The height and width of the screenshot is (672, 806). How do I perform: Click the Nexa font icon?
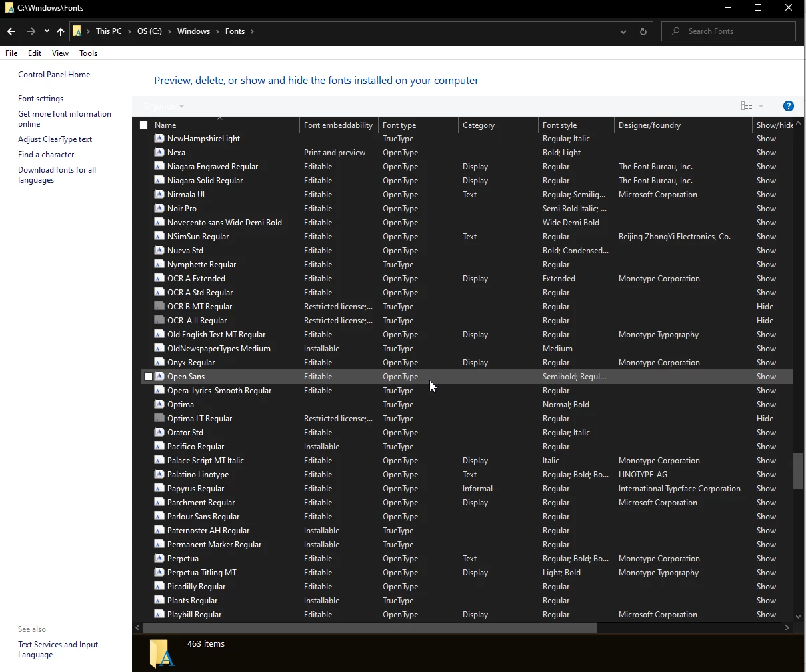pyautogui.click(x=159, y=153)
